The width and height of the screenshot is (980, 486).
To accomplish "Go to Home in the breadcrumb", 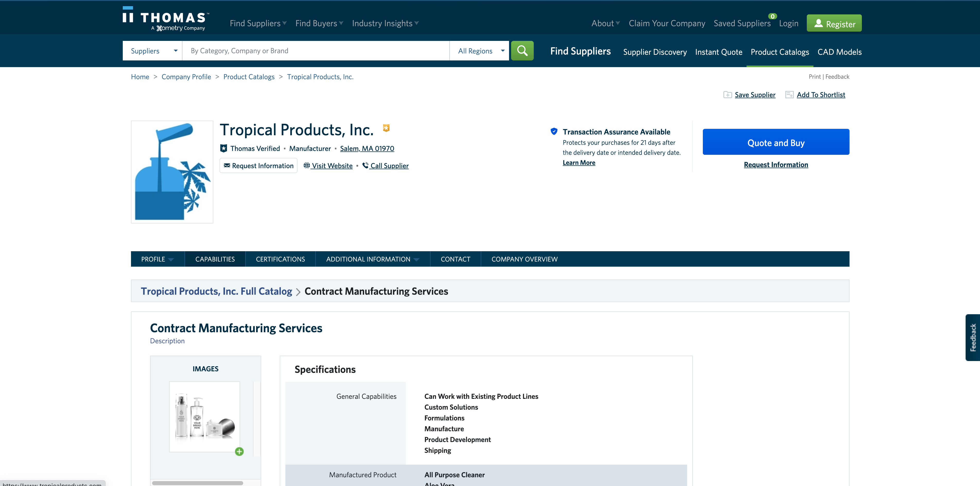I will [140, 77].
